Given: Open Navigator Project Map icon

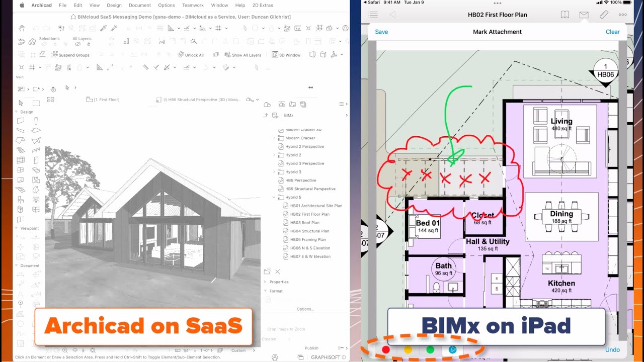Looking at the screenshot, I should coord(267,104).
